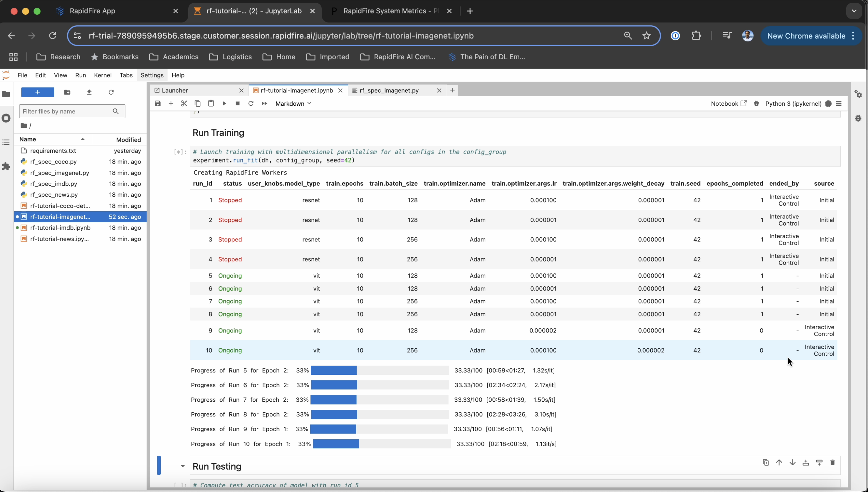Open the Academics bookmarks folder
Image resolution: width=868 pixels, height=492 pixels.
pos(174,57)
